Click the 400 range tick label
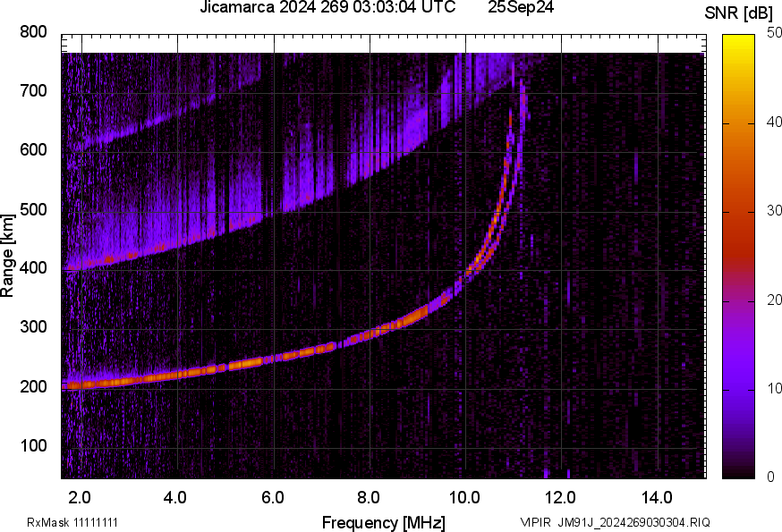782x532 pixels. (33, 267)
